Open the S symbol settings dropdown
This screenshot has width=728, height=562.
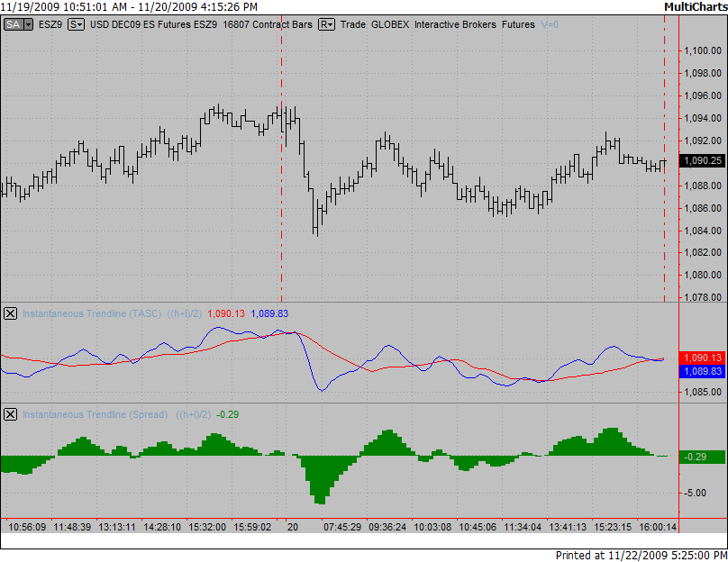coord(77,24)
